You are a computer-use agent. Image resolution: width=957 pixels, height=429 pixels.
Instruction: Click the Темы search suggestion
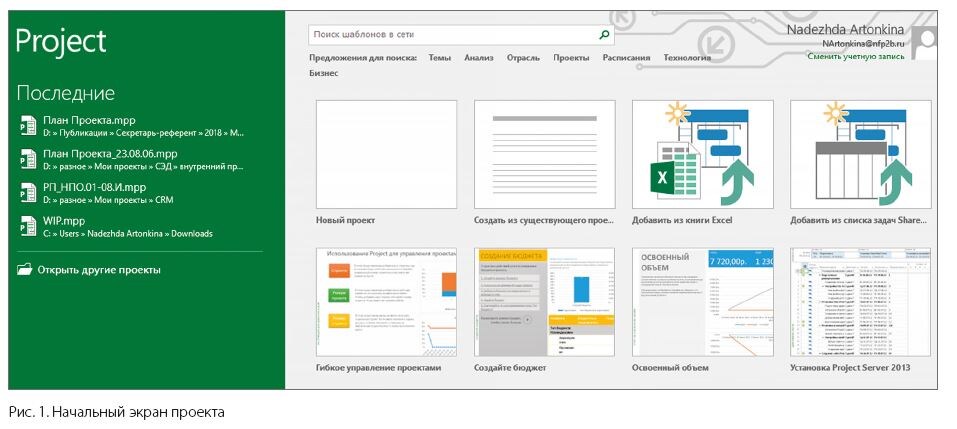tap(439, 58)
